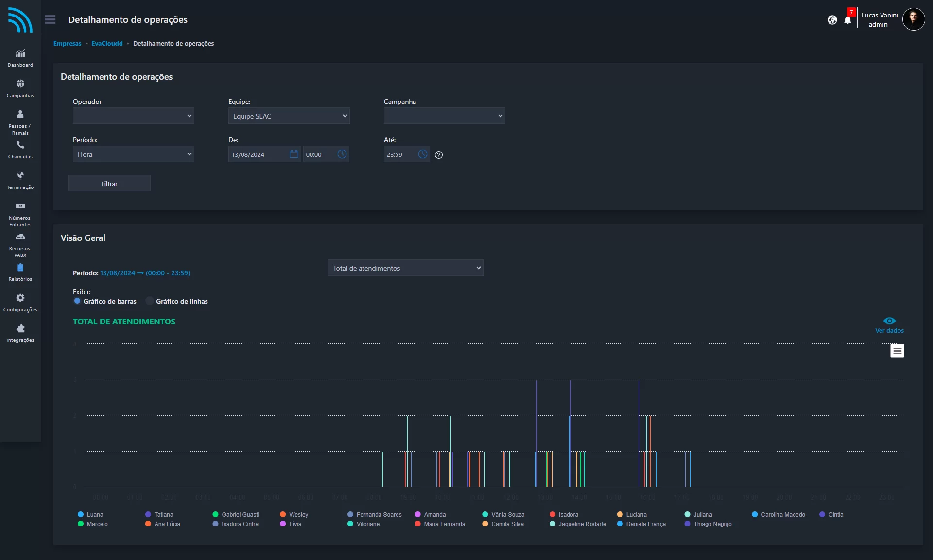
Task: Toggle Luana series in chart legend
Action: [x=91, y=514]
